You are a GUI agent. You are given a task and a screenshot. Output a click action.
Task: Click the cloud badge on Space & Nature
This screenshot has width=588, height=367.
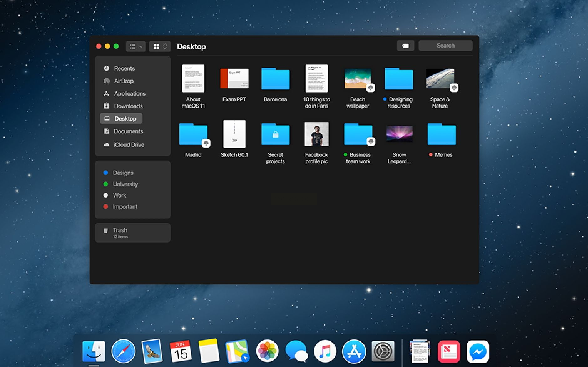click(454, 88)
